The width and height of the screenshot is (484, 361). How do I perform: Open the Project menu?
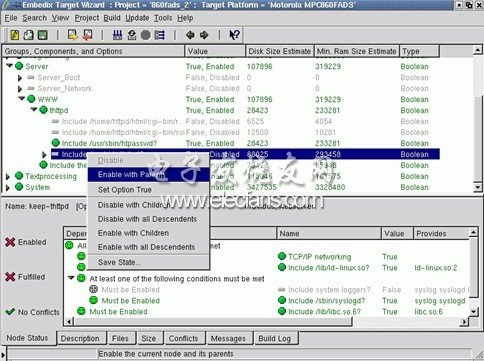coord(87,18)
